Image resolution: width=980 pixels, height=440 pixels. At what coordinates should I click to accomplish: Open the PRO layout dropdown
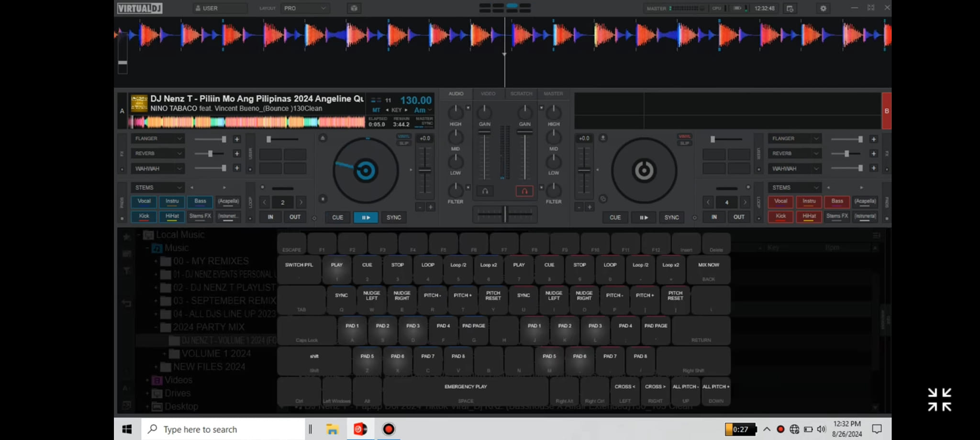[305, 8]
